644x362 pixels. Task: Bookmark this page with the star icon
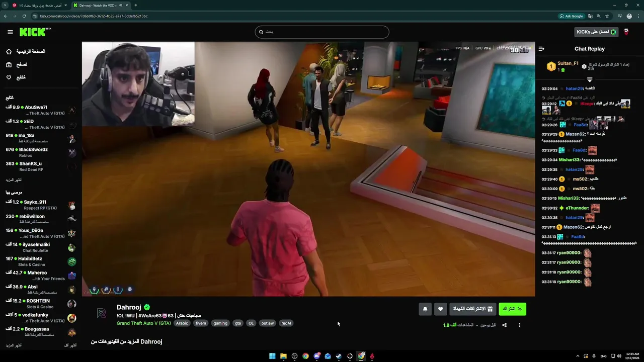(x=607, y=16)
